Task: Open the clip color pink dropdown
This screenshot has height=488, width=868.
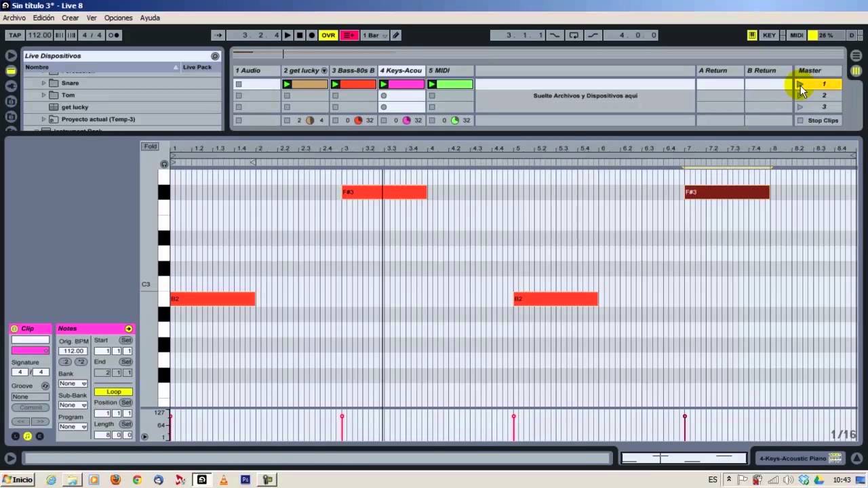Action: [30, 350]
